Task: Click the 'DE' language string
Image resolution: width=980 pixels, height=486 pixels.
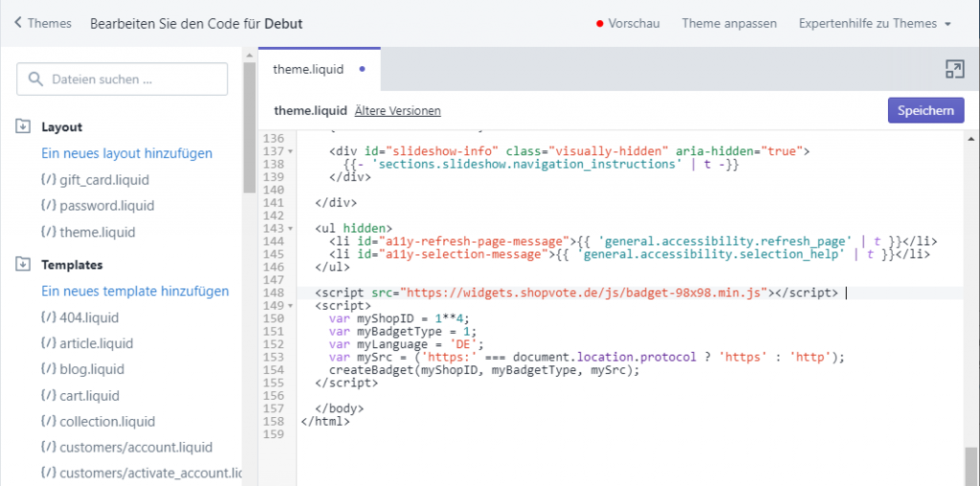Action: point(466,344)
